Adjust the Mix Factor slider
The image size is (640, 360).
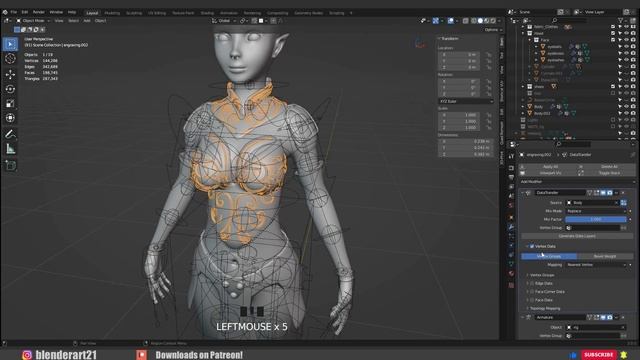pyautogui.click(x=596, y=219)
